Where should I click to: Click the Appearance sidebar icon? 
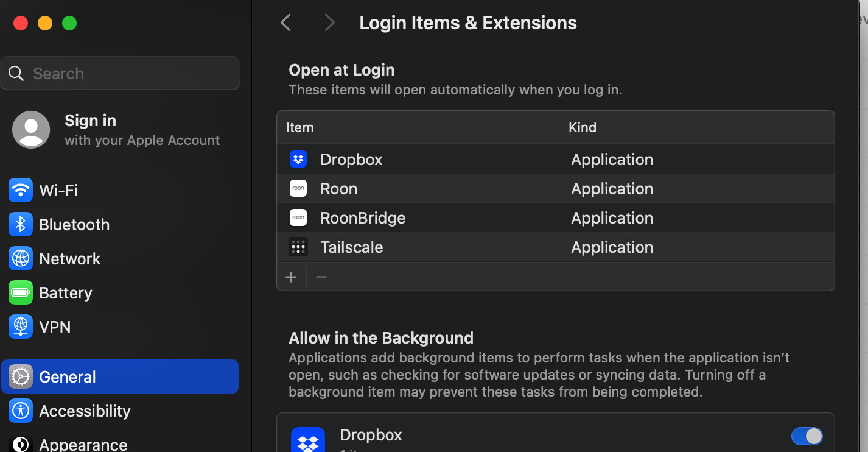pyautogui.click(x=21, y=443)
